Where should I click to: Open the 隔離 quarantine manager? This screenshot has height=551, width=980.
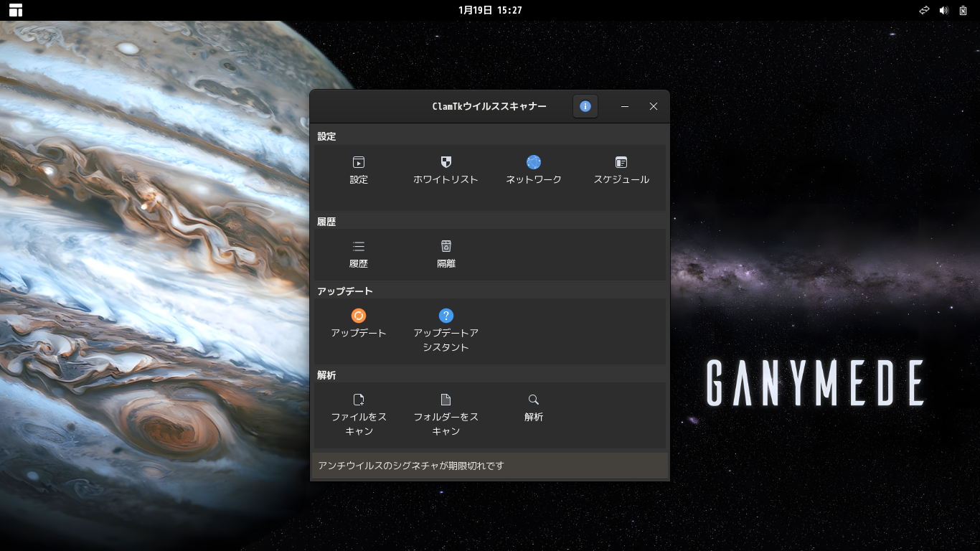click(446, 254)
